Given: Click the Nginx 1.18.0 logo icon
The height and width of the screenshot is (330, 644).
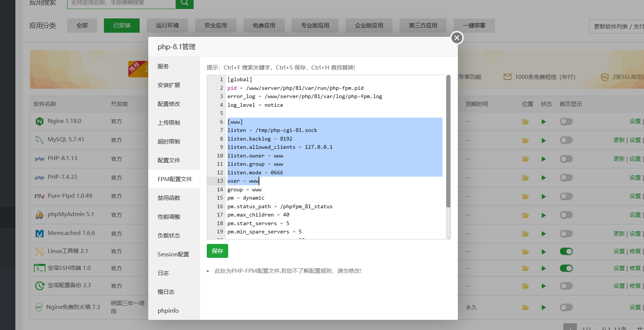Looking at the screenshot, I should pos(39,121).
